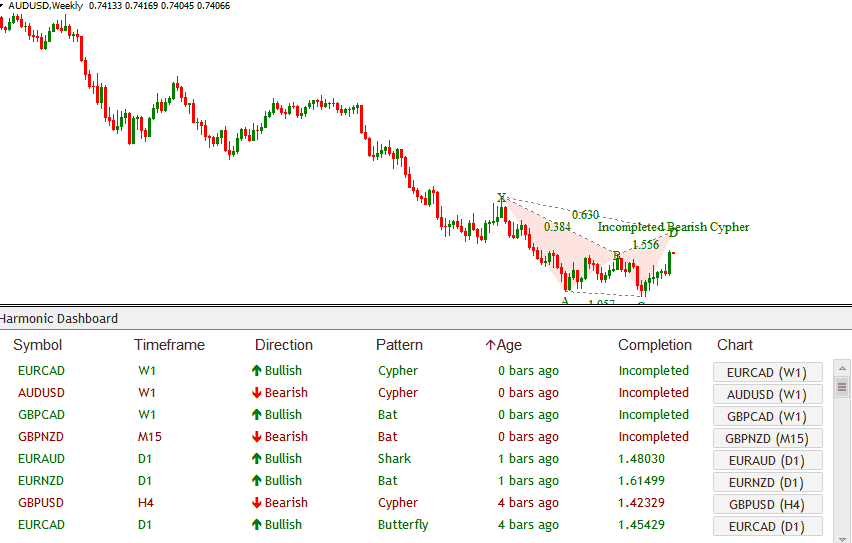
Task: Click the dashboard scrollbar thumb
Action: coord(841,387)
